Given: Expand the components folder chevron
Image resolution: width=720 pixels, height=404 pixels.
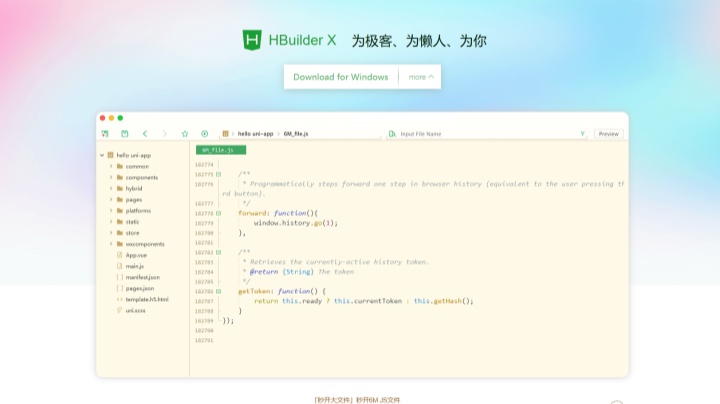Looking at the screenshot, I should point(111,177).
